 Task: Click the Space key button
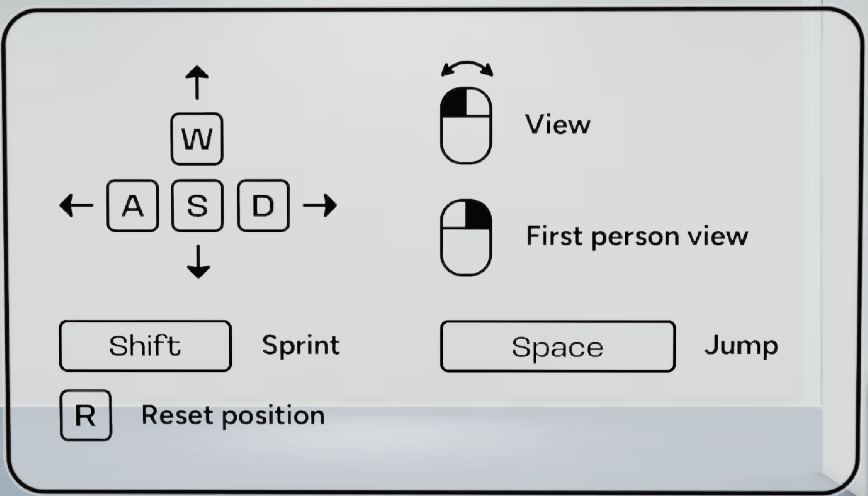[558, 347]
